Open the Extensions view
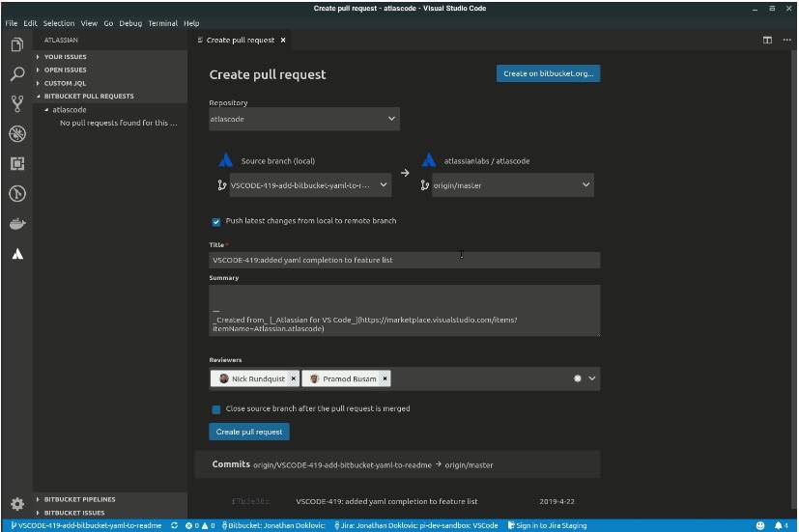 [17, 163]
